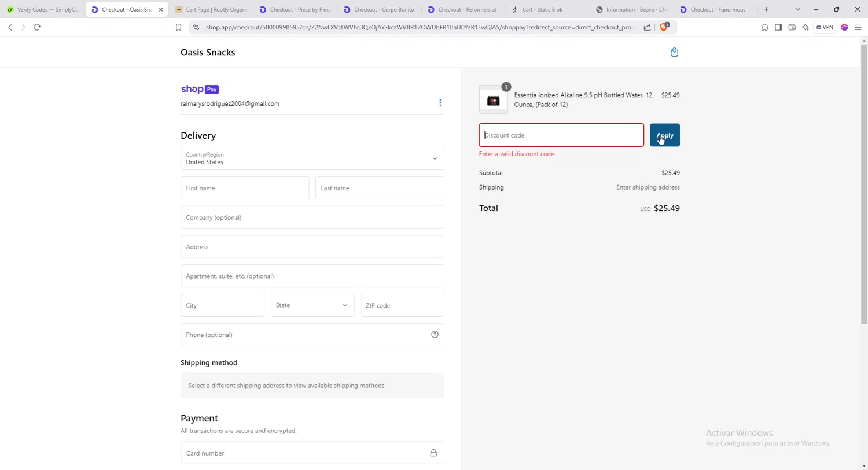Focus the ZIP code field
This screenshot has height=470, width=868.
[x=402, y=305]
